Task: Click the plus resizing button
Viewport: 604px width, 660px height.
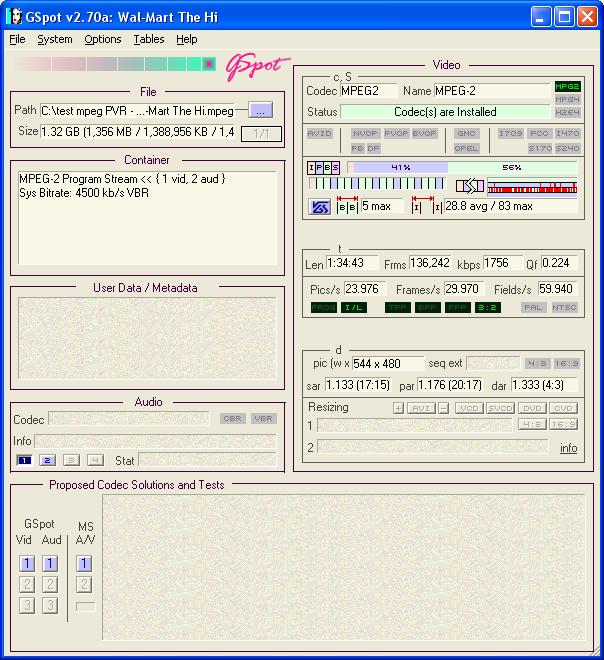Action: 398,408
